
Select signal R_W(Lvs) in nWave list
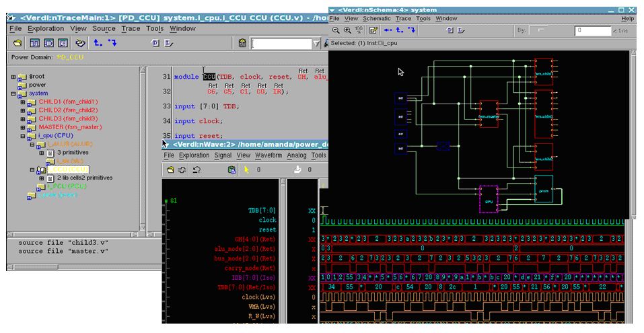(x=262, y=317)
